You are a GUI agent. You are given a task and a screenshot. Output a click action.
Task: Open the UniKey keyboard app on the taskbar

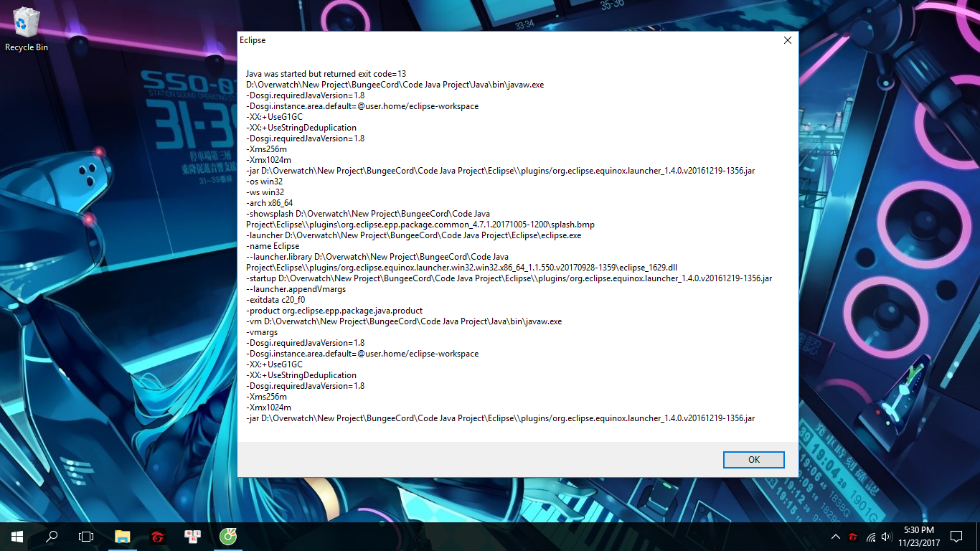coord(192,537)
